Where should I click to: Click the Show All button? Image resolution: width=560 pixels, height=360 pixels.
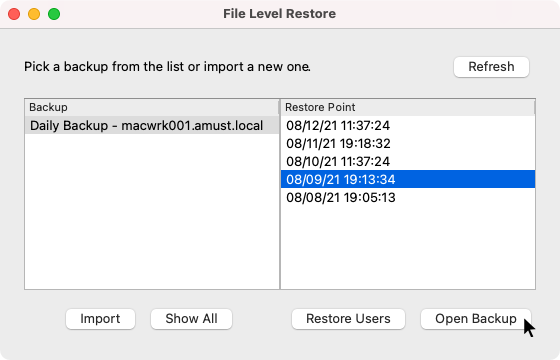coord(191,319)
